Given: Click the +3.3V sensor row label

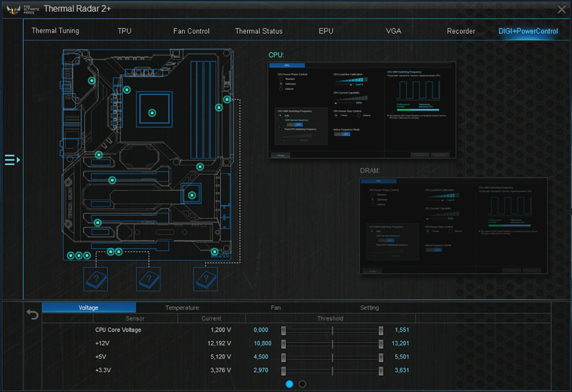Looking at the screenshot, I should click(x=103, y=370).
